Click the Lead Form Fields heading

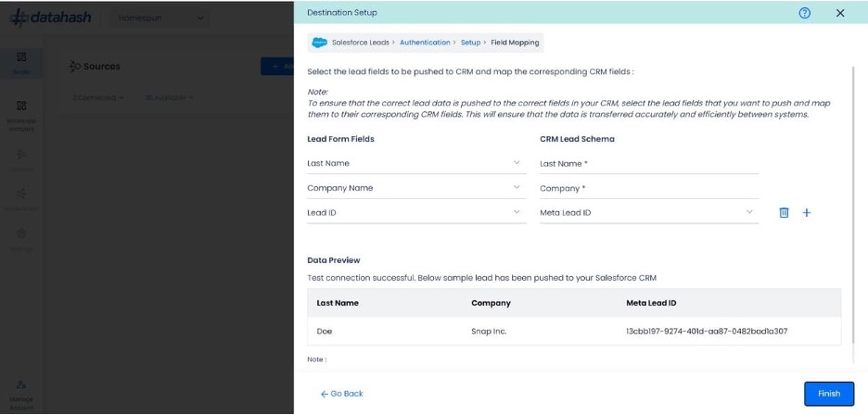point(341,139)
